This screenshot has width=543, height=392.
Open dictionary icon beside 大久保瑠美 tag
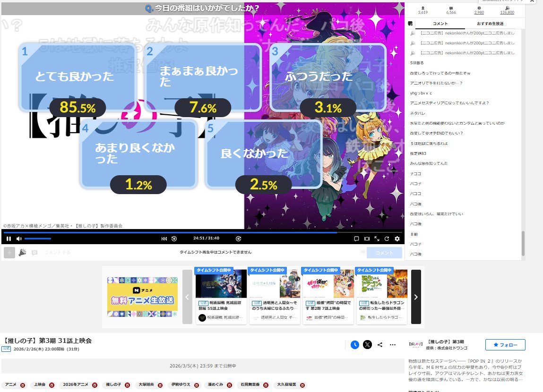coord(302,385)
